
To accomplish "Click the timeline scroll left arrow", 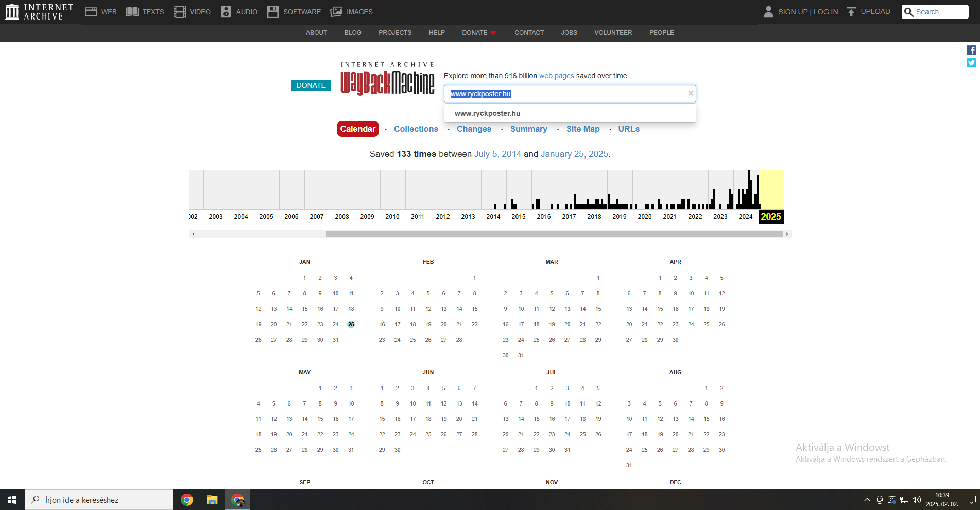I will [x=193, y=234].
